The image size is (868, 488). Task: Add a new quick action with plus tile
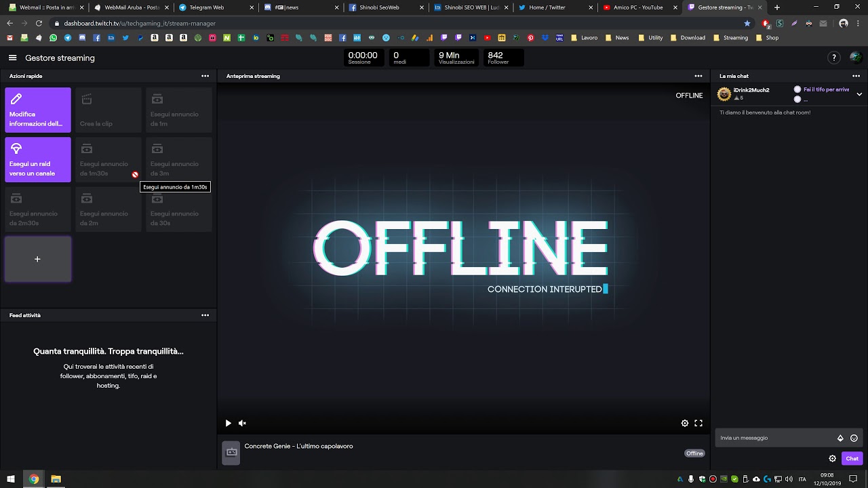click(x=38, y=259)
